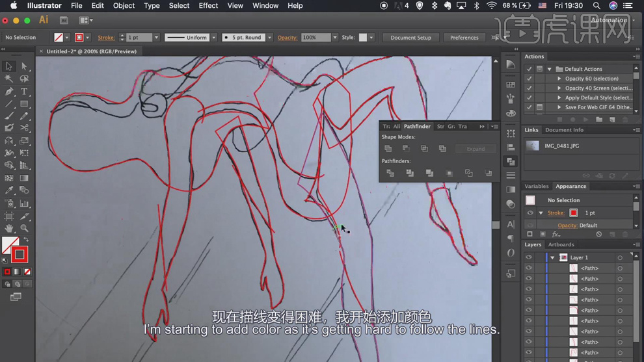Open the Uniform stroke profile dropdown
The width and height of the screenshot is (644, 362).
pyautogui.click(x=213, y=38)
